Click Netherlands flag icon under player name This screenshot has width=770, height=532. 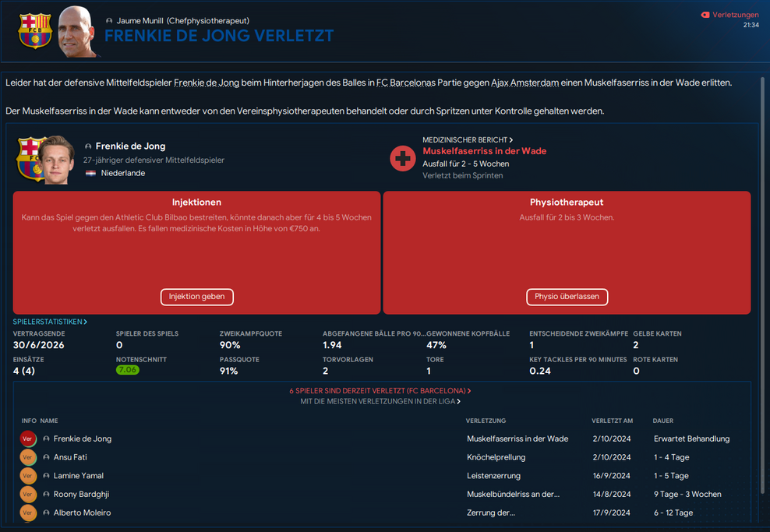[90, 173]
